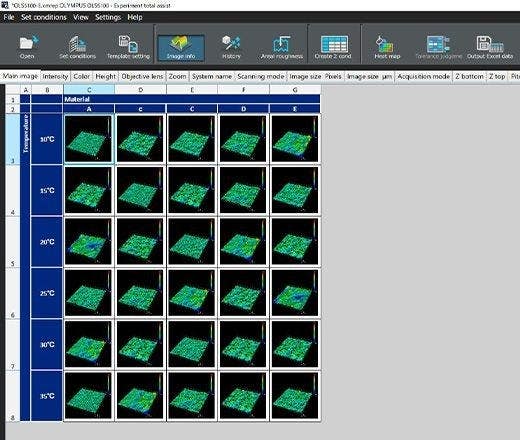Switch to Image size Pixels tab
Screen dimensions: 520x440
315,76
